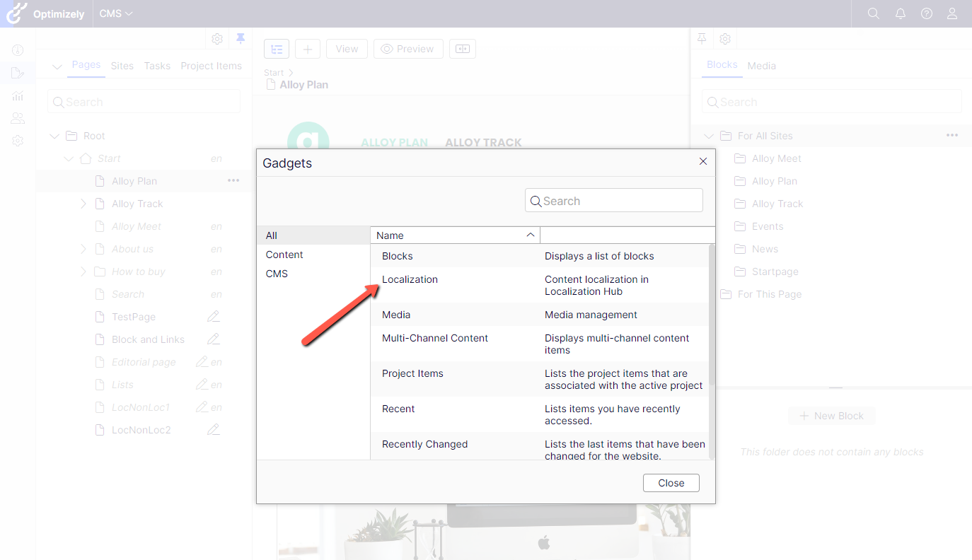Expand the How to buy node
972x560 pixels.
(83, 272)
